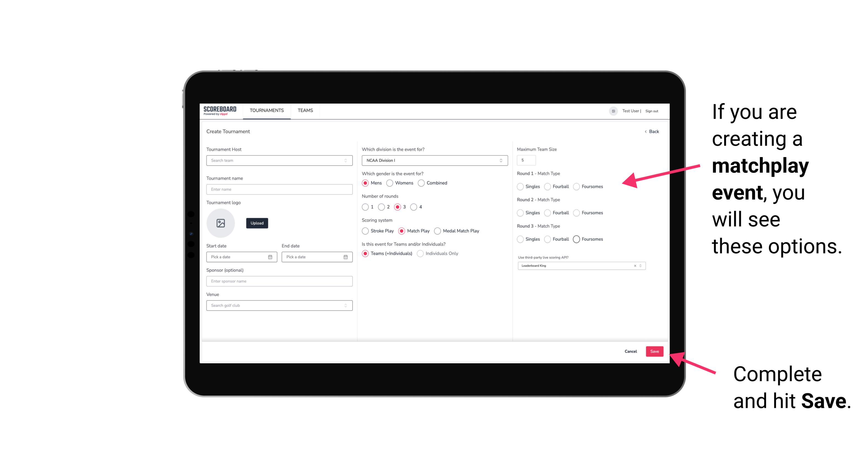Screen dimensions: 868x467
Task: Switch to the TEAMS tab
Action: coord(305,110)
